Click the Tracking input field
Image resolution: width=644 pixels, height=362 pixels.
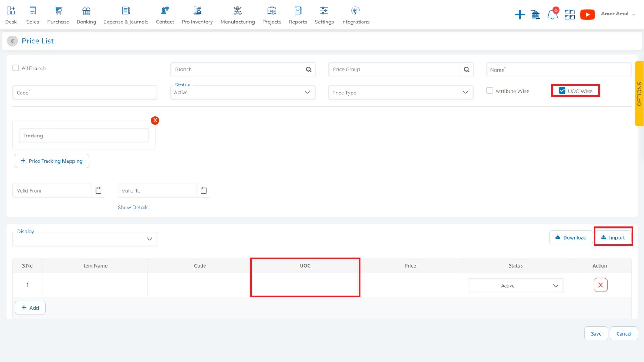coord(84,136)
